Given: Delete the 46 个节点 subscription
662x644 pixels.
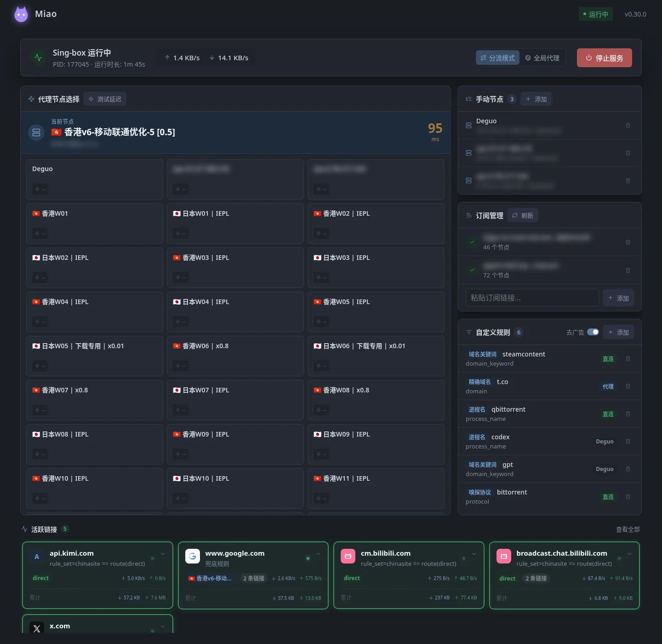Looking at the screenshot, I should coord(628,242).
